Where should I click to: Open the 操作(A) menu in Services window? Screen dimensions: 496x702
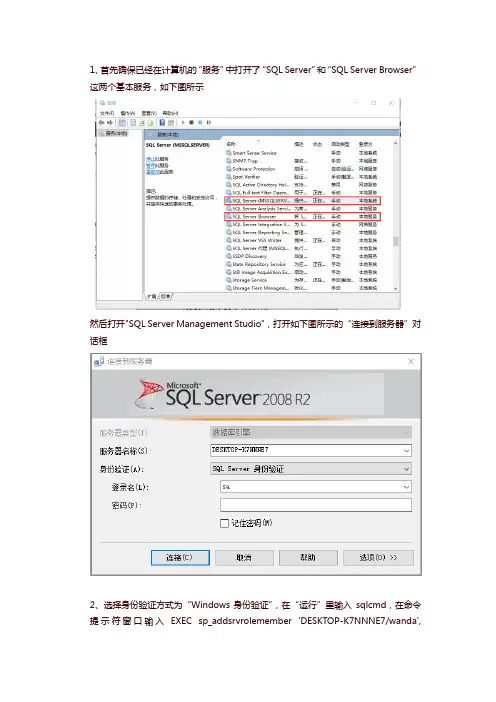[128, 113]
